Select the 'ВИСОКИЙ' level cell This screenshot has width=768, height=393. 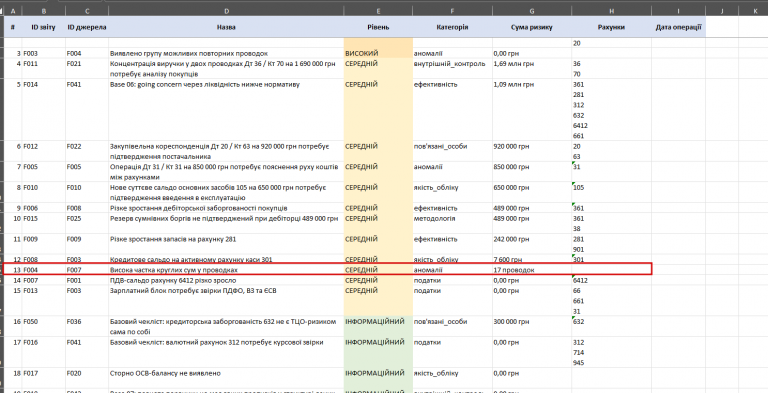pyautogui.click(x=378, y=53)
